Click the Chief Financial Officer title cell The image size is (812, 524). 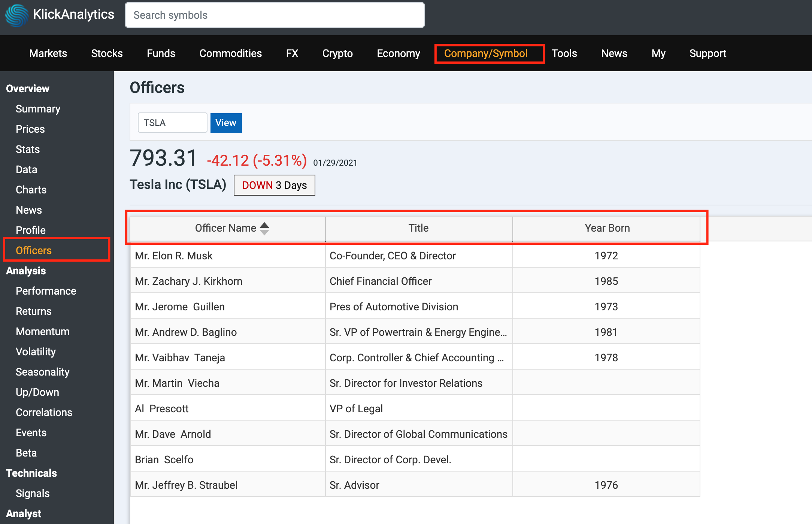pyautogui.click(x=419, y=281)
